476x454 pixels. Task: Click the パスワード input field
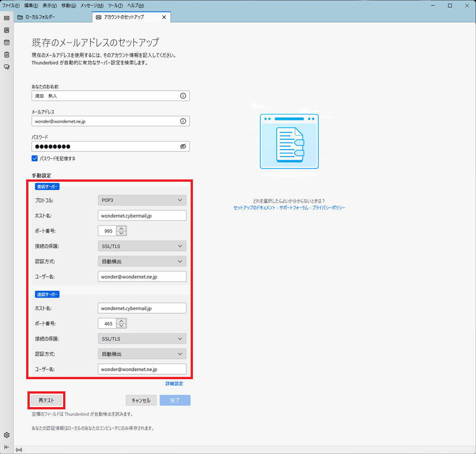point(110,147)
